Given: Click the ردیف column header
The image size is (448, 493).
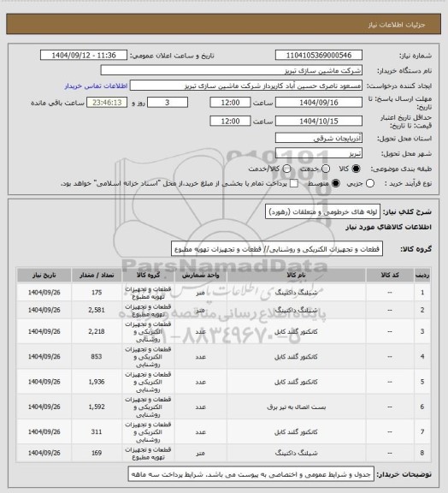Looking at the screenshot, I should click(422, 275).
